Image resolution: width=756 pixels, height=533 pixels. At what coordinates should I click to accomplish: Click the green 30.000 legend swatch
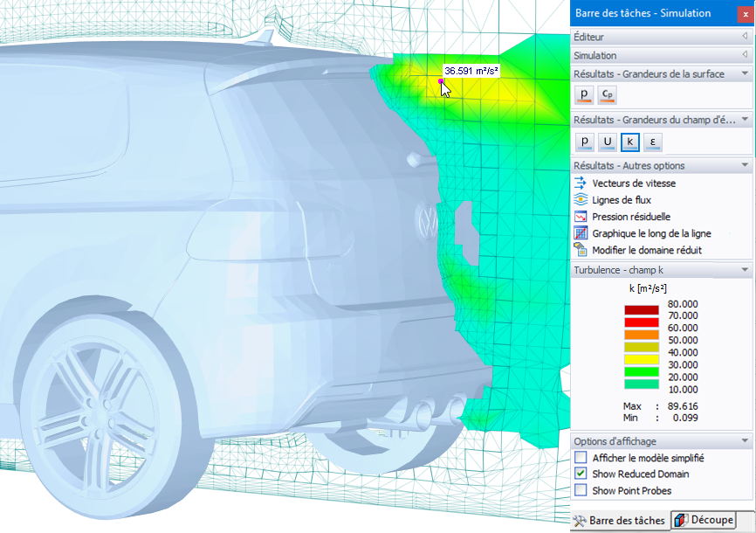click(642, 371)
